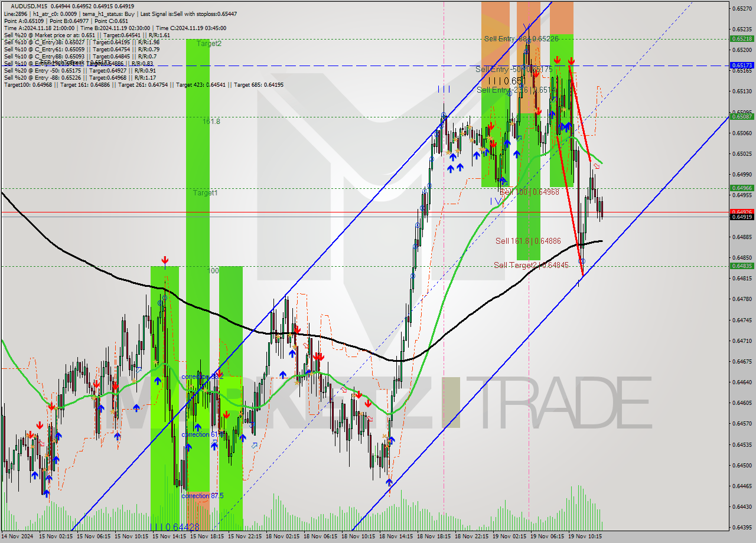Click the 18 Nov 06:15 time label

click(321, 537)
